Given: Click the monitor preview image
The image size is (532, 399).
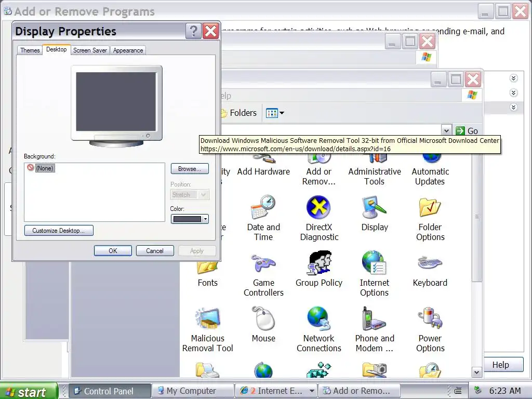Looking at the screenshot, I should (116, 106).
